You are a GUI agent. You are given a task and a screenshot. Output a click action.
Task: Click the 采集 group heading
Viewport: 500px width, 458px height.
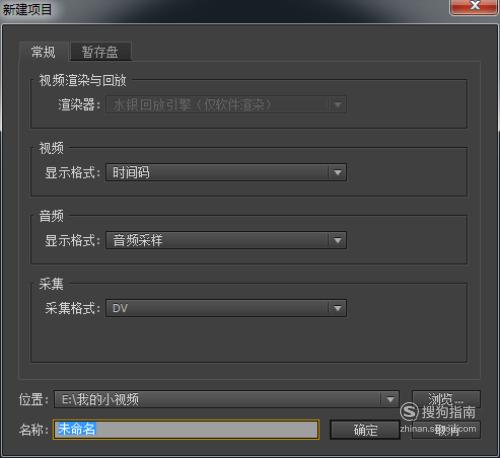pyautogui.click(x=51, y=284)
